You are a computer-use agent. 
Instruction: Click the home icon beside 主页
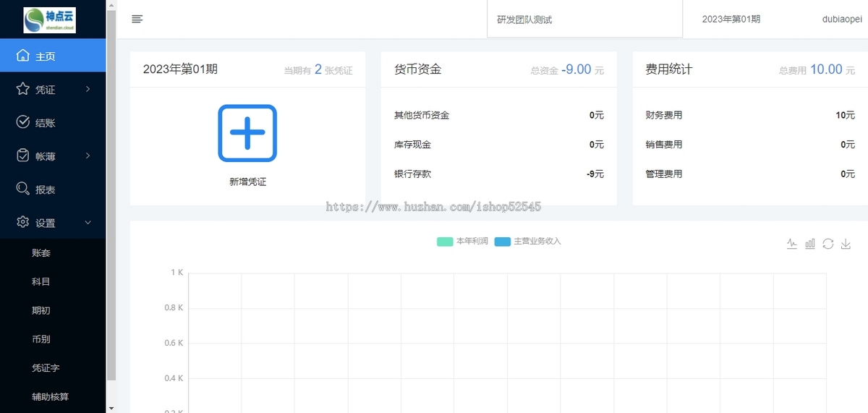coord(23,56)
